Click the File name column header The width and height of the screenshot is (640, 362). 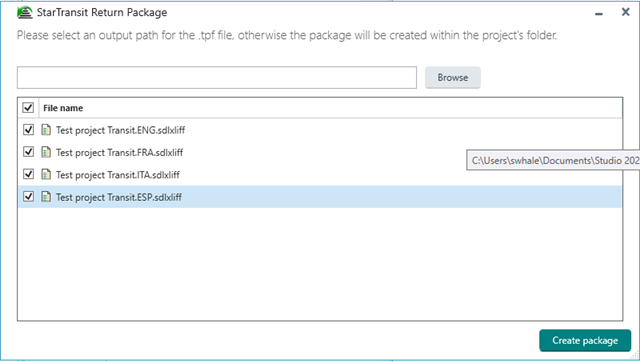63,108
